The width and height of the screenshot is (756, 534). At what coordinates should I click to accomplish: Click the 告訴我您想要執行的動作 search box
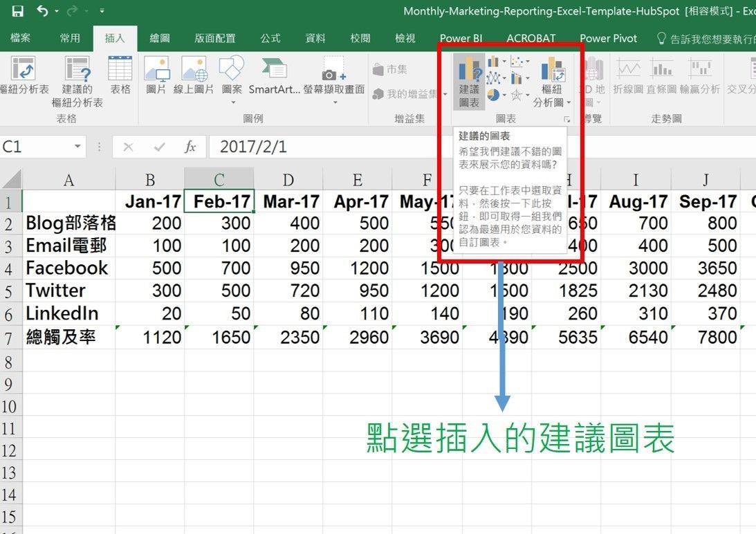pos(706,39)
